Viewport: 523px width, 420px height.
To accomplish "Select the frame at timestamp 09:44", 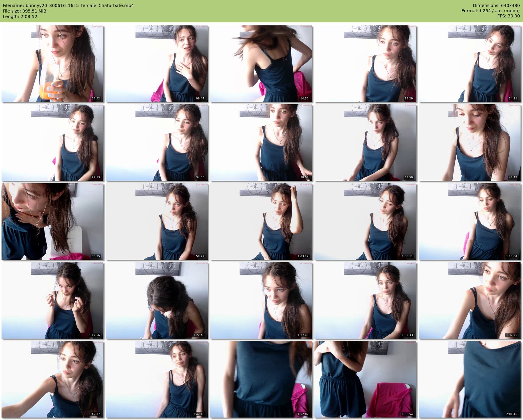I will tap(157, 64).
